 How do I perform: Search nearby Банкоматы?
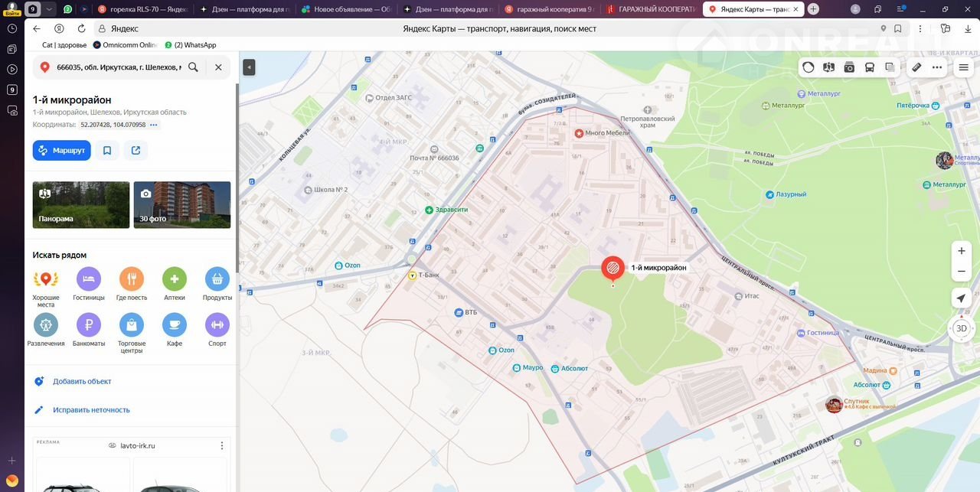[89, 325]
